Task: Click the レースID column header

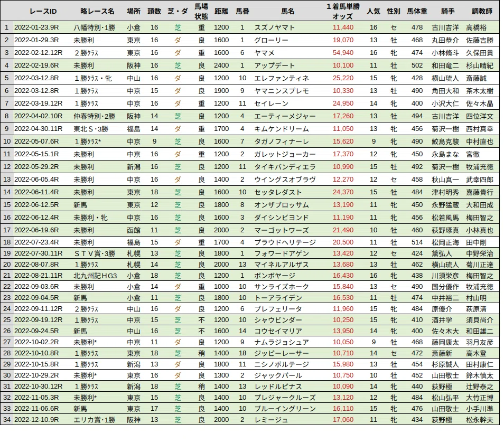Action: tap(43, 12)
